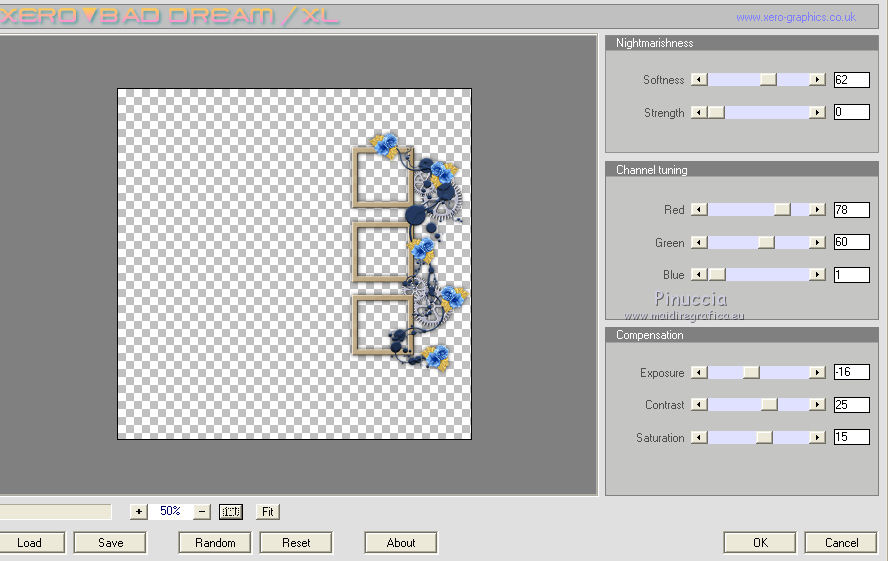Select the Green value field showing 60
Screen dimensions: 888x561
pos(852,242)
